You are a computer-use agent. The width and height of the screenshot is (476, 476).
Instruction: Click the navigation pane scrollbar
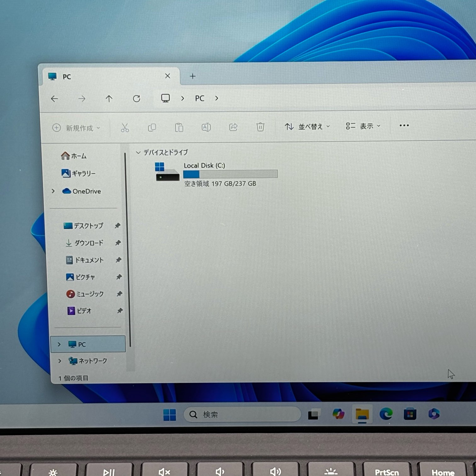pos(127,249)
